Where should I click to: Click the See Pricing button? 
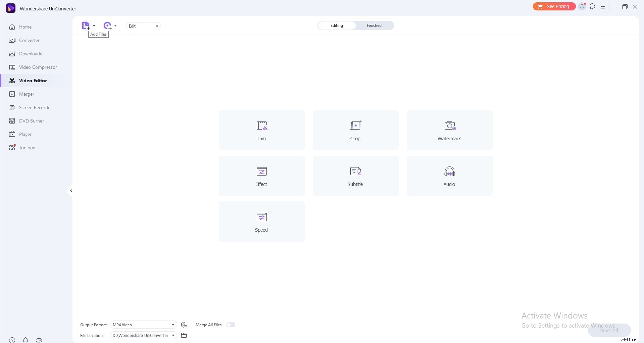[554, 6]
